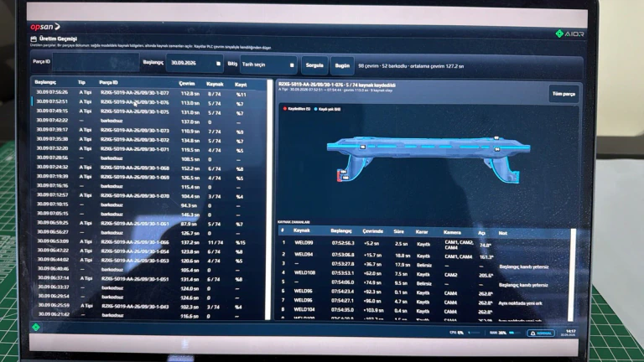This screenshot has width=644, height=362.
Task: Select barkodsuz row at 06:21:42
Action: point(150,315)
